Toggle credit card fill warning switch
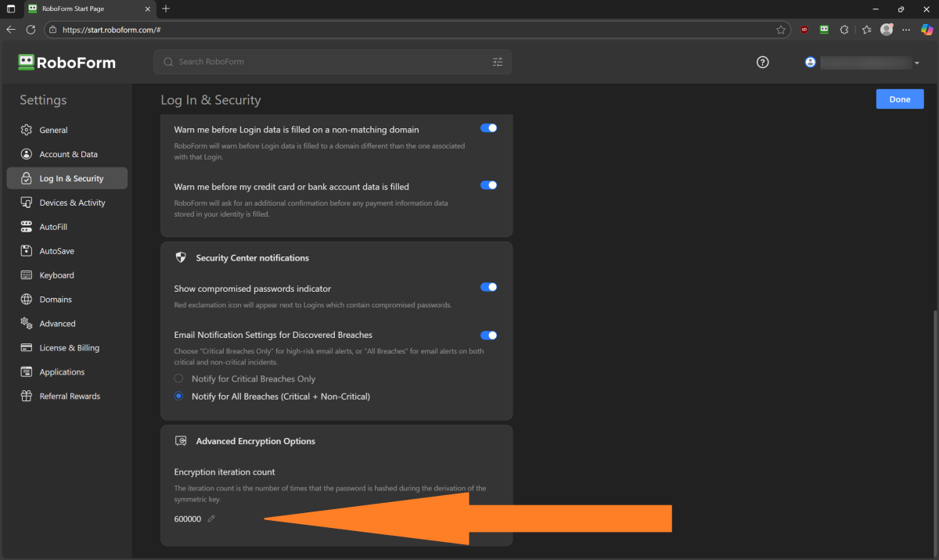The width and height of the screenshot is (939, 560). point(488,185)
